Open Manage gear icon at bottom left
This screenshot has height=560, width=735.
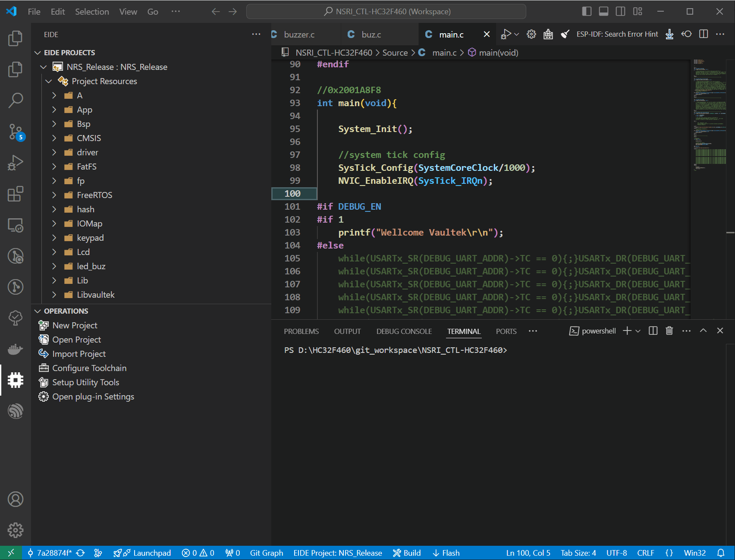16,530
